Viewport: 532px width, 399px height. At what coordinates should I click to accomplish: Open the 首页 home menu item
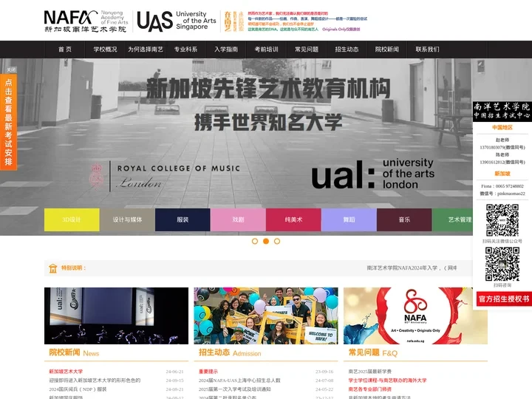pyautogui.click(x=65, y=50)
